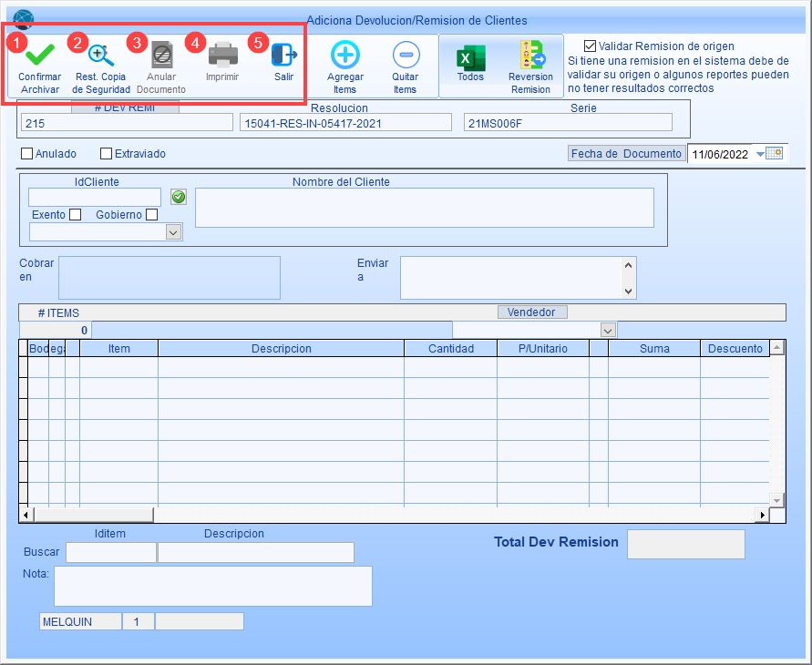Screen dimensions: 812x665
Task: Click the items grid scroll right arrow
Action: point(762,515)
